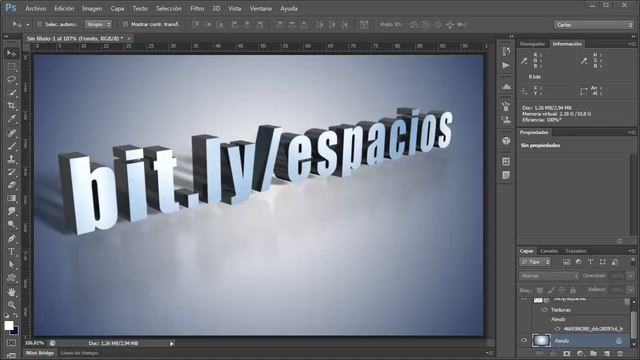640x360 pixels.
Task: Toggle lock image pixels brush icon
Action: pos(551,290)
